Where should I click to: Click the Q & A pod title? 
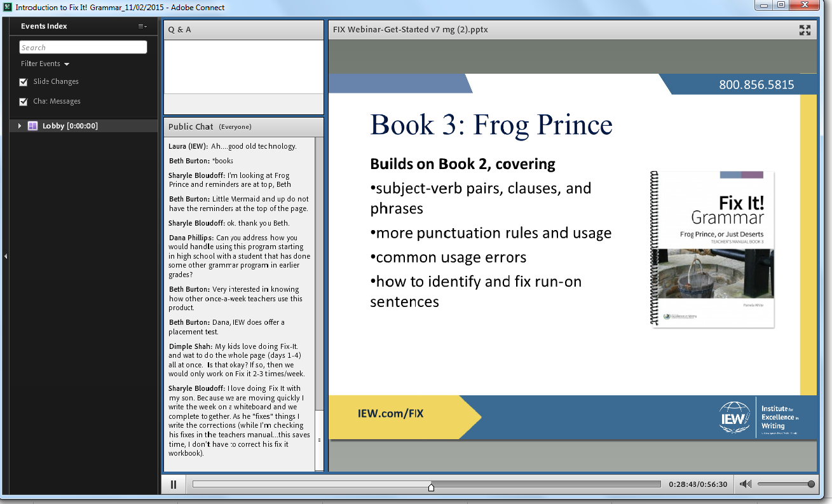click(179, 29)
